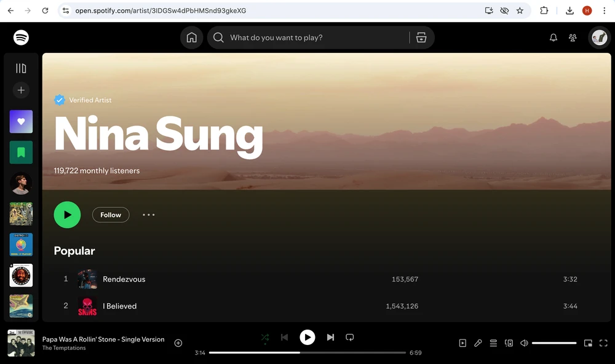Image resolution: width=615 pixels, height=364 pixels.
Task: Adjust the volume slider
Action: [554, 343]
